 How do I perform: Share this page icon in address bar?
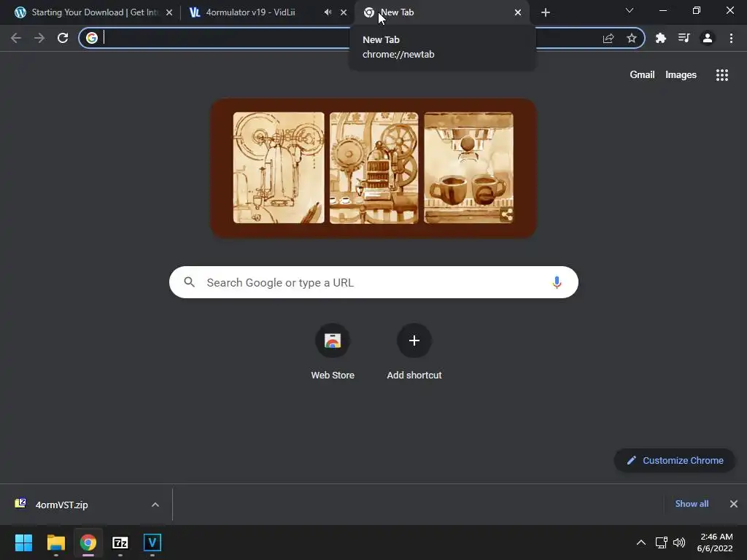pyautogui.click(x=608, y=38)
